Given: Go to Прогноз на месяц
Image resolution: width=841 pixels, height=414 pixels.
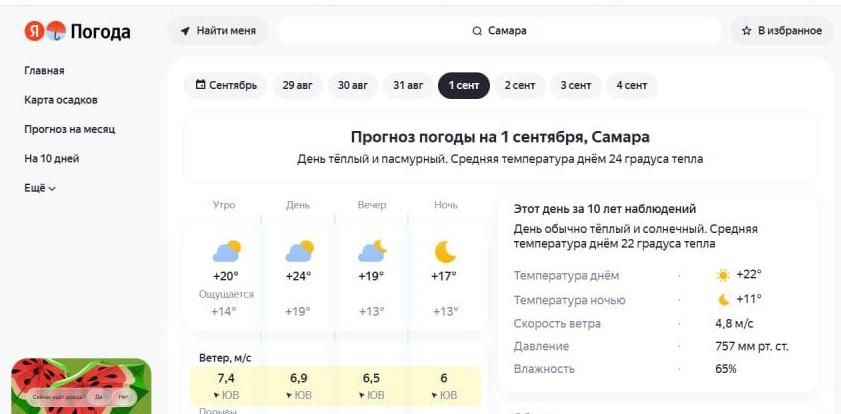Looking at the screenshot, I should click(70, 130).
